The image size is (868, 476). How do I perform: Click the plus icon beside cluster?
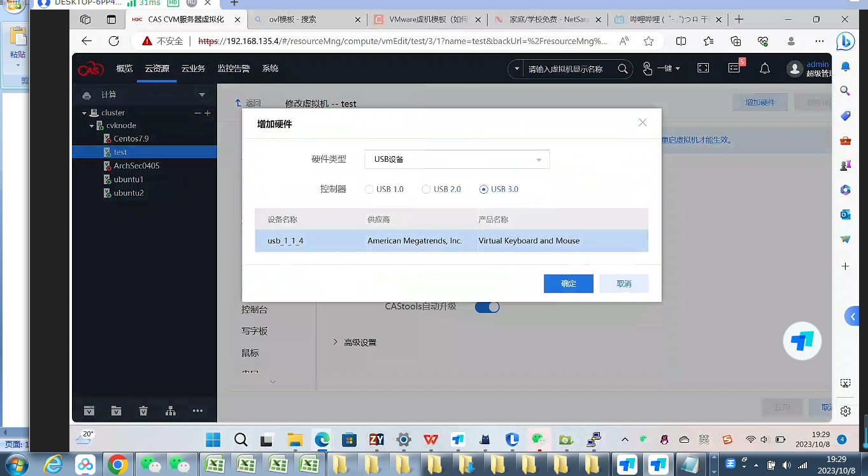208,113
